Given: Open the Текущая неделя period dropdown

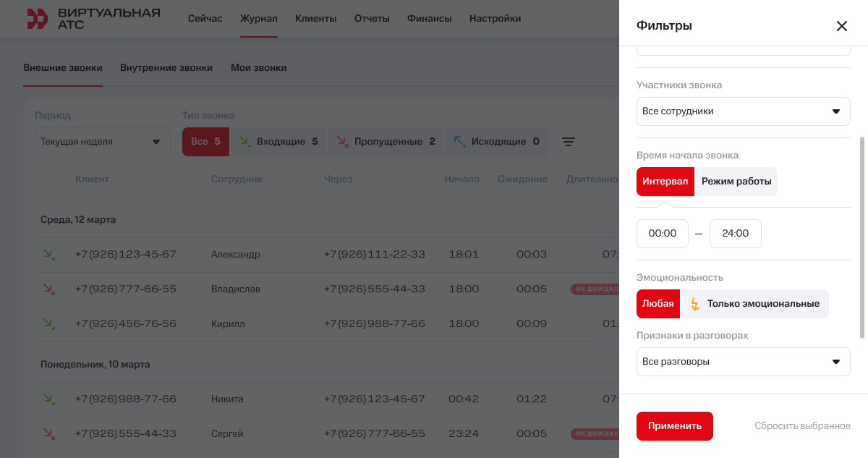Looking at the screenshot, I should pyautogui.click(x=102, y=142).
